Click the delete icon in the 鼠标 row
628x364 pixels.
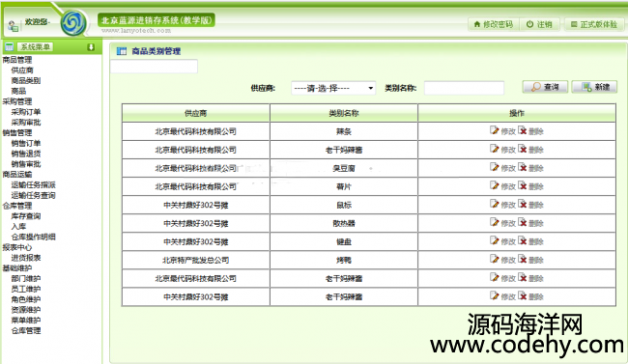click(523, 205)
